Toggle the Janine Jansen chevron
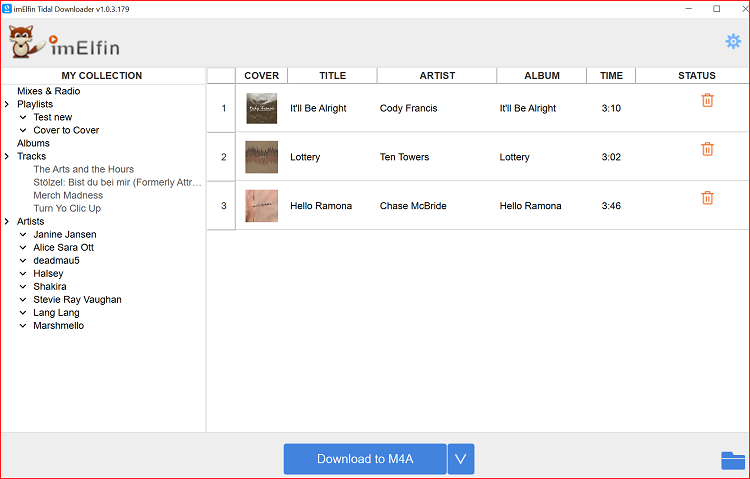This screenshot has height=479, width=750. point(22,234)
